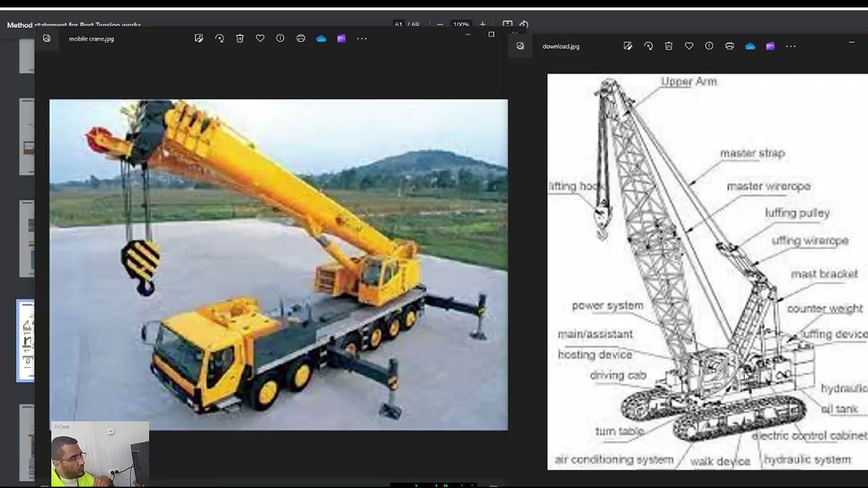Minimize the mobile crane.jpg window
868x488 pixels.
click(468, 34)
